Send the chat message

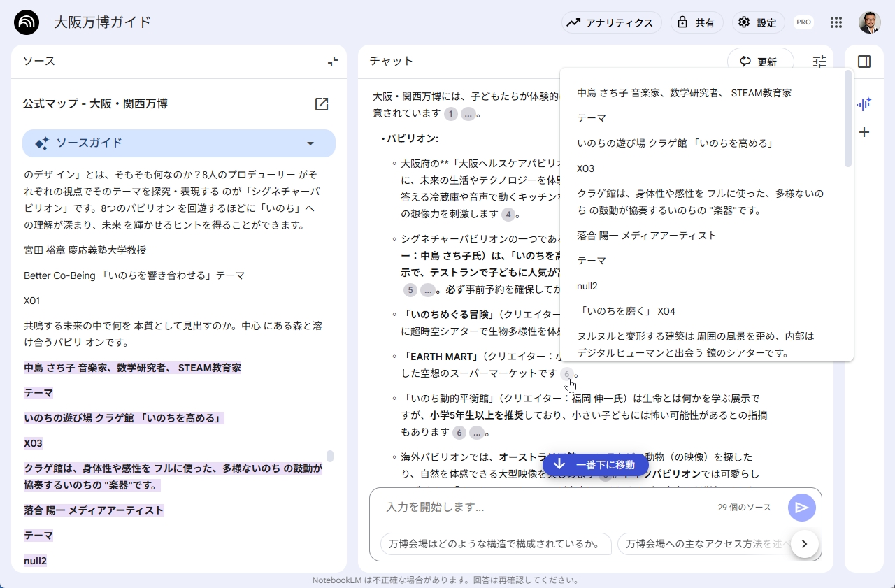coord(801,508)
